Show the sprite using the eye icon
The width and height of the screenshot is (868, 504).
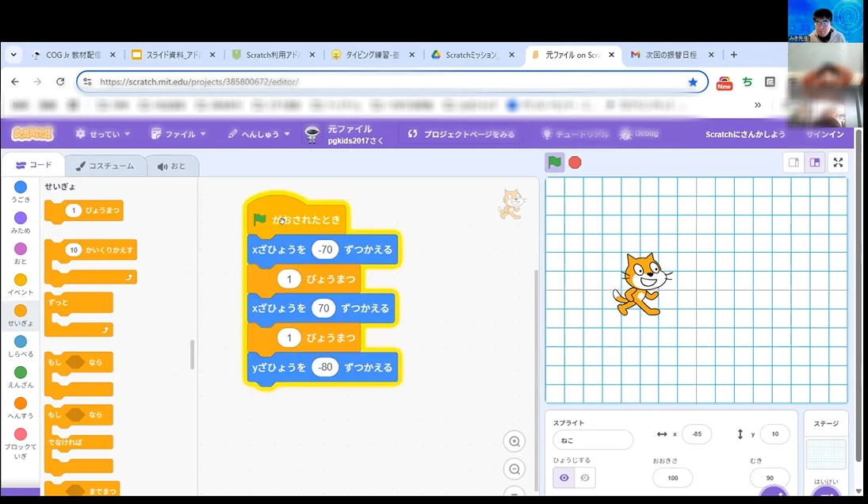click(x=564, y=477)
